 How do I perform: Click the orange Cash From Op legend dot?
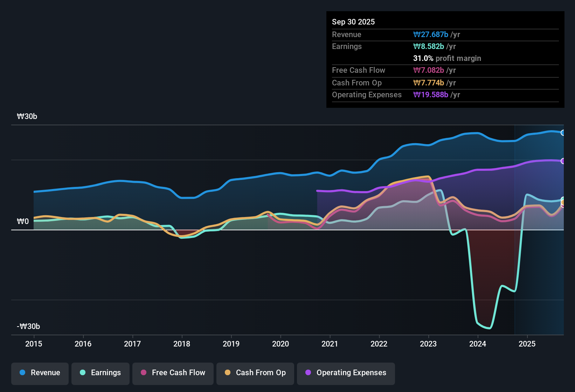tap(227, 373)
